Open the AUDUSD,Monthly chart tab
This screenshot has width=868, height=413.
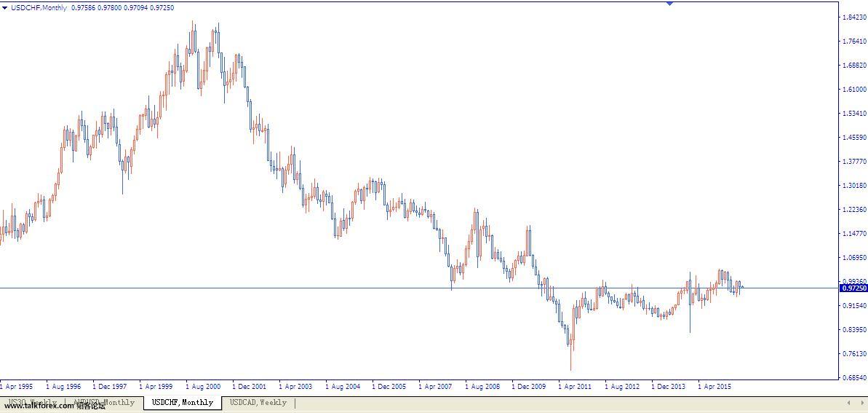104,403
